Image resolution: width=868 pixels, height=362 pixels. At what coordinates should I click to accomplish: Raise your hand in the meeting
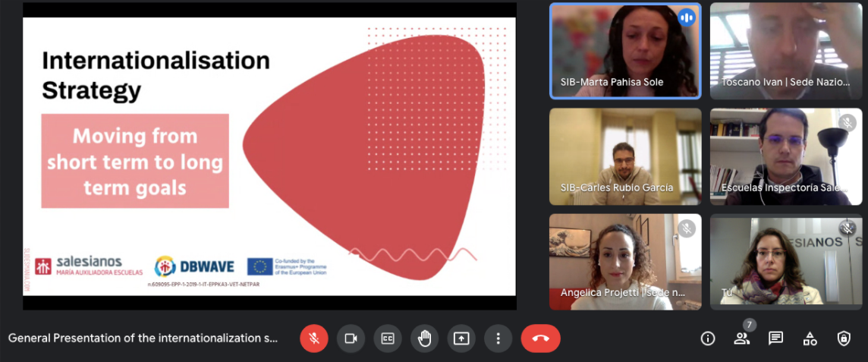[x=424, y=338]
